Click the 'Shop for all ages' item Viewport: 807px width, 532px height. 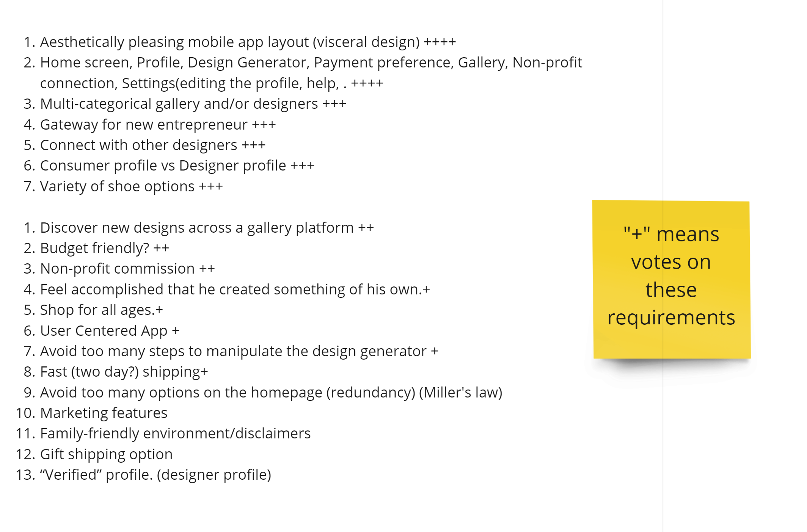point(101,310)
